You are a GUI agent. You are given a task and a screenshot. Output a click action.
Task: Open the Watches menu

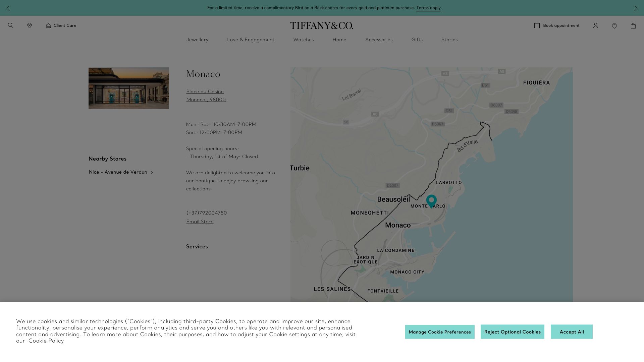(x=304, y=40)
